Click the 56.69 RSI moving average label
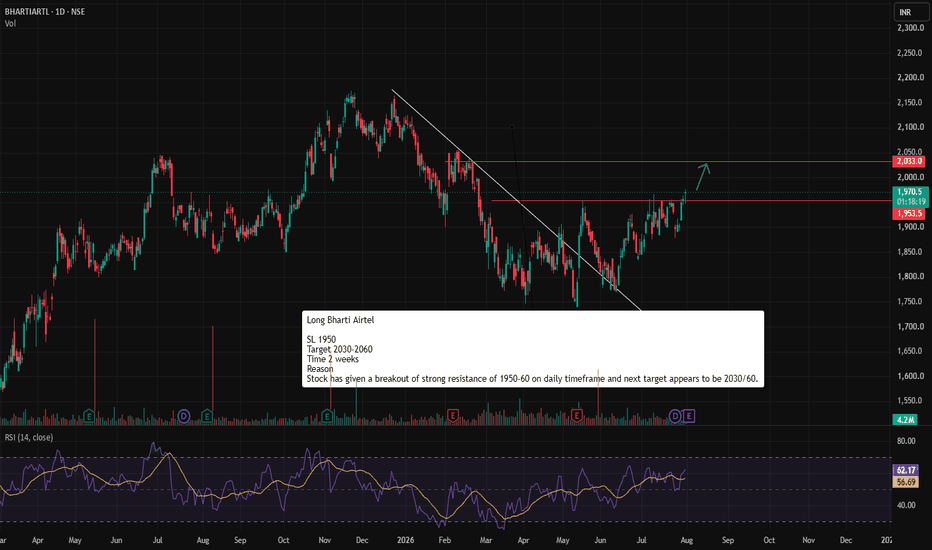Screen dimensions: 932x550 pos(906,482)
